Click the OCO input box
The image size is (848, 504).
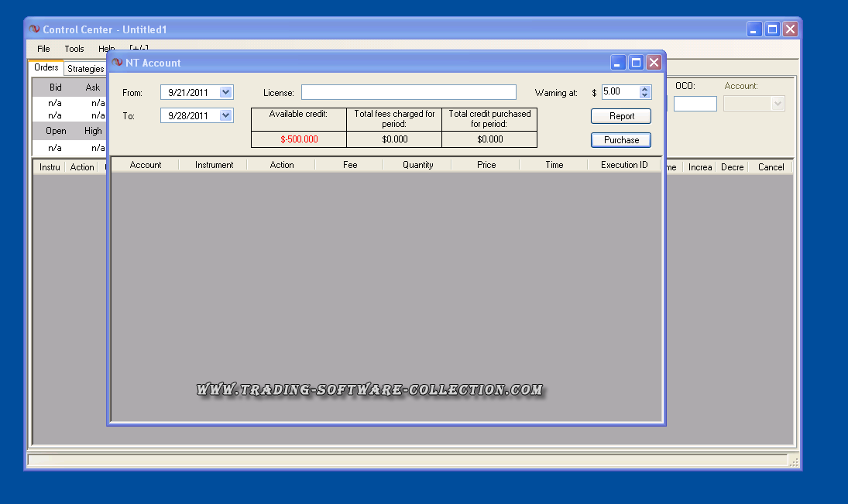[695, 104]
